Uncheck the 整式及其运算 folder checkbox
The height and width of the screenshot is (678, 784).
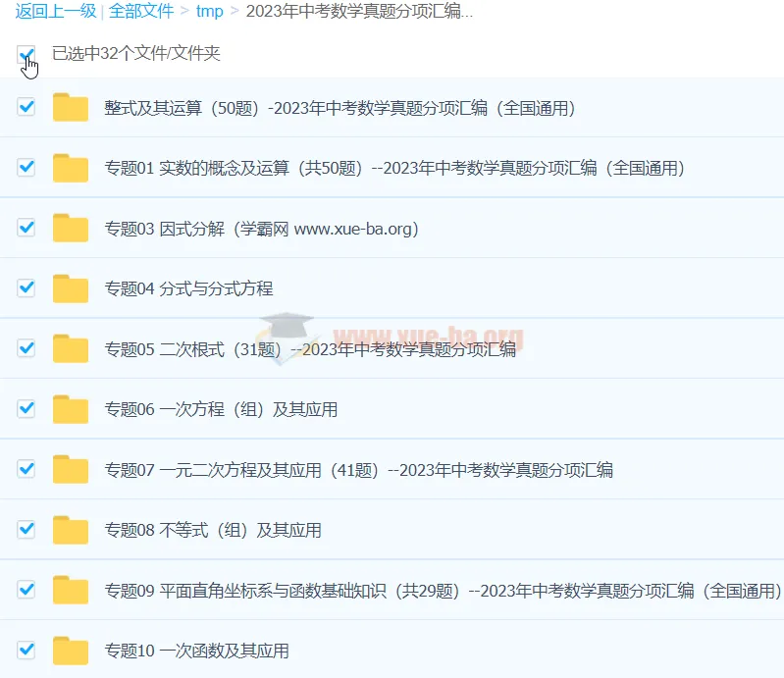[26, 107]
